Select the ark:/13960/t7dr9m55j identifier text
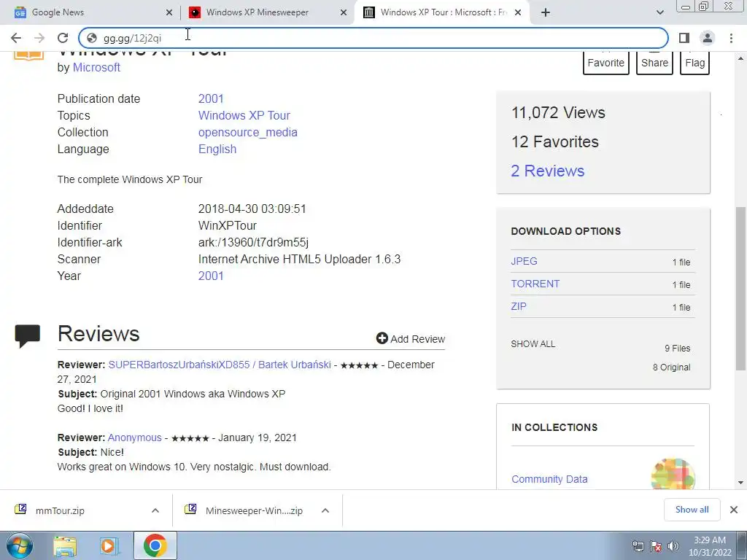 (253, 242)
